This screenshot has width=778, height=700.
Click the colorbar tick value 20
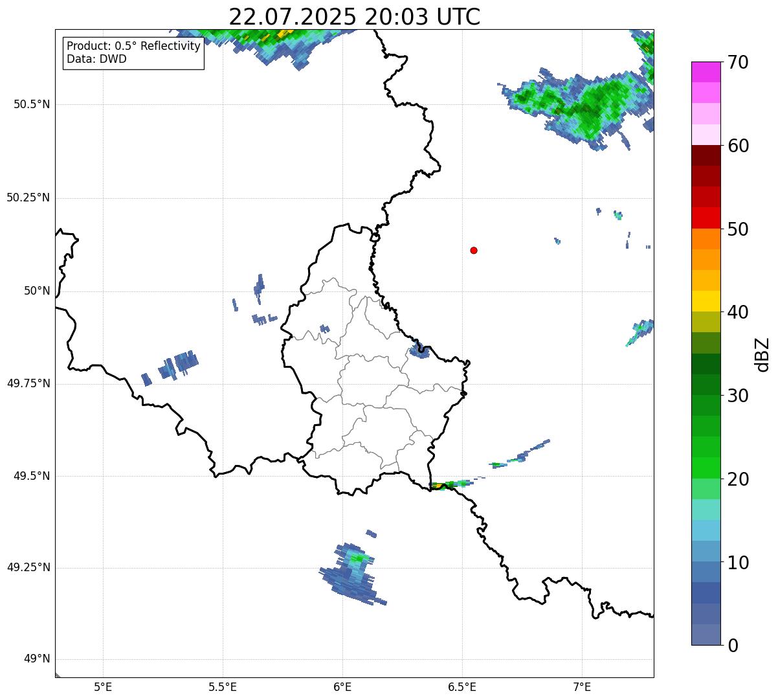tap(738, 479)
